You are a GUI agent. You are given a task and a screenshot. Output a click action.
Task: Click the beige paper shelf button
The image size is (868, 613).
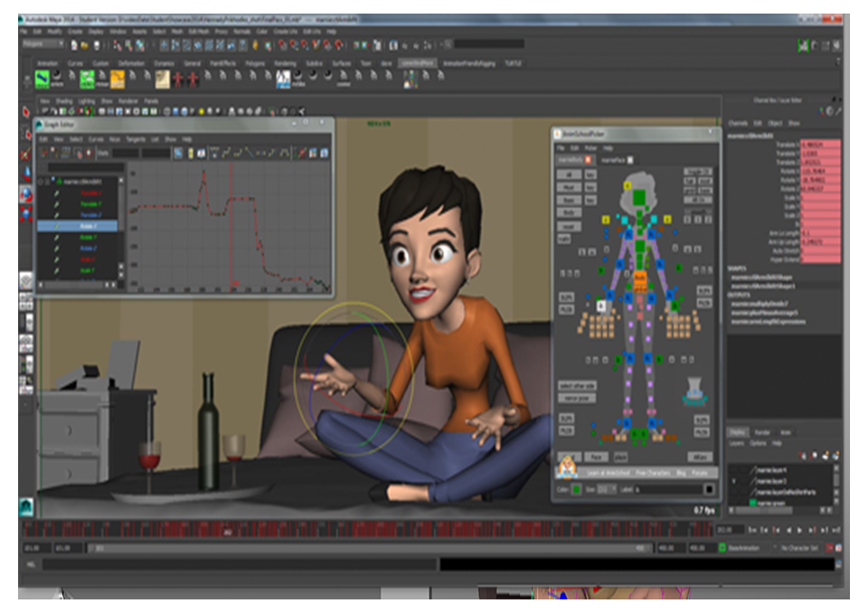point(162,79)
